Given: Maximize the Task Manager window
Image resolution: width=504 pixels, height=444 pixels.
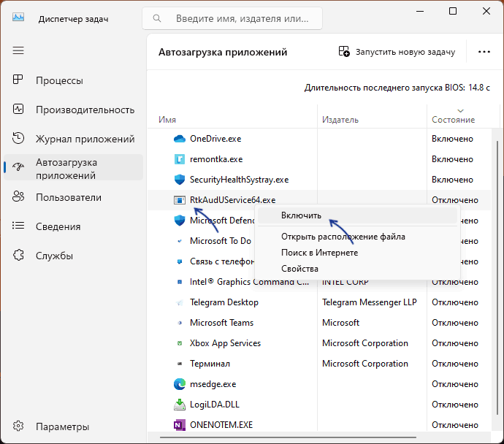Looking at the screenshot, I should pos(453,11).
